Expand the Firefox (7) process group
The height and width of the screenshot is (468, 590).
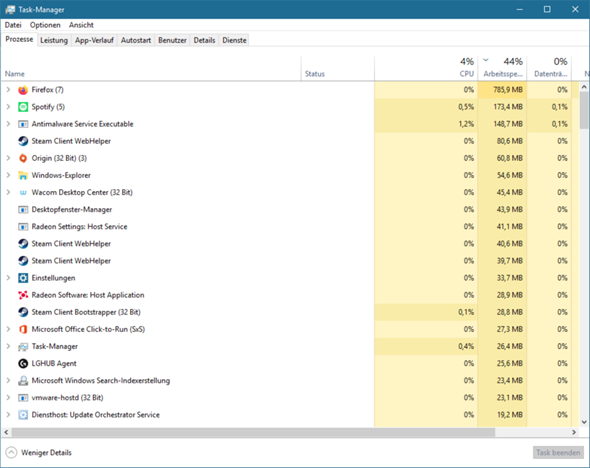pos(8,90)
